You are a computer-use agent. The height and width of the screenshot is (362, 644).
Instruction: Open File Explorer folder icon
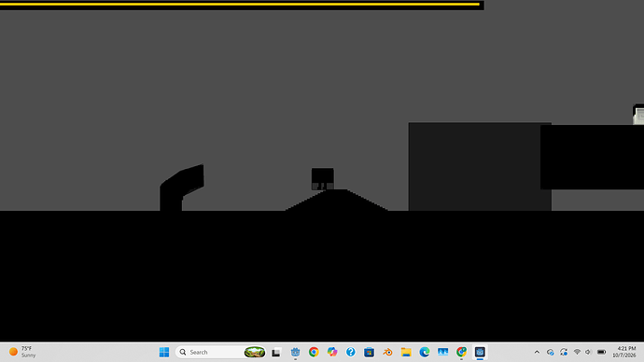pyautogui.click(x=406, y=352)
